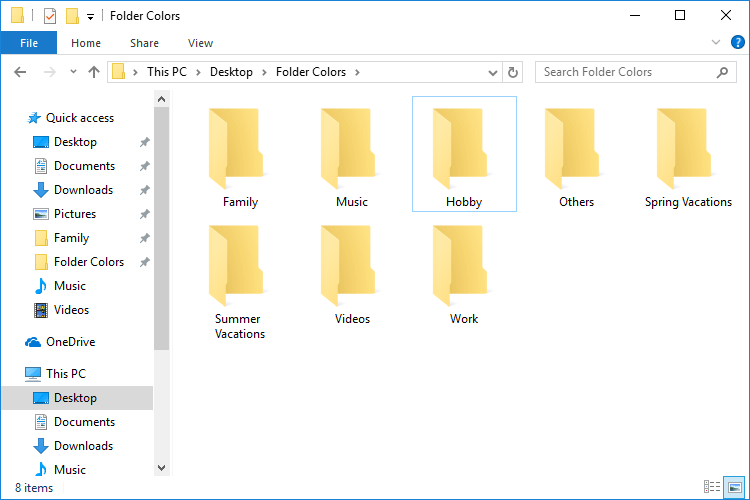The image size is (750, 500).
Task: Expand the ribbon with the chevron
Action: tap(716, 42)
